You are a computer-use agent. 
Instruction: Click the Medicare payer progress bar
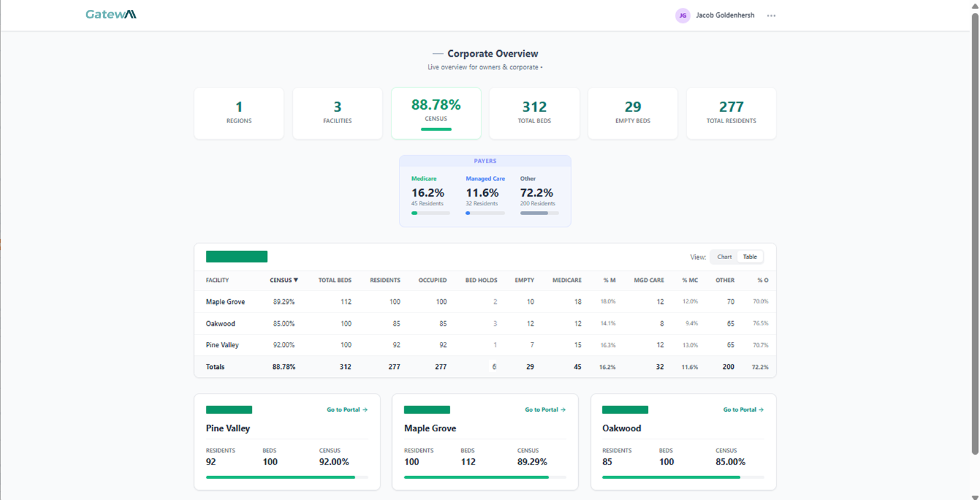431,213
